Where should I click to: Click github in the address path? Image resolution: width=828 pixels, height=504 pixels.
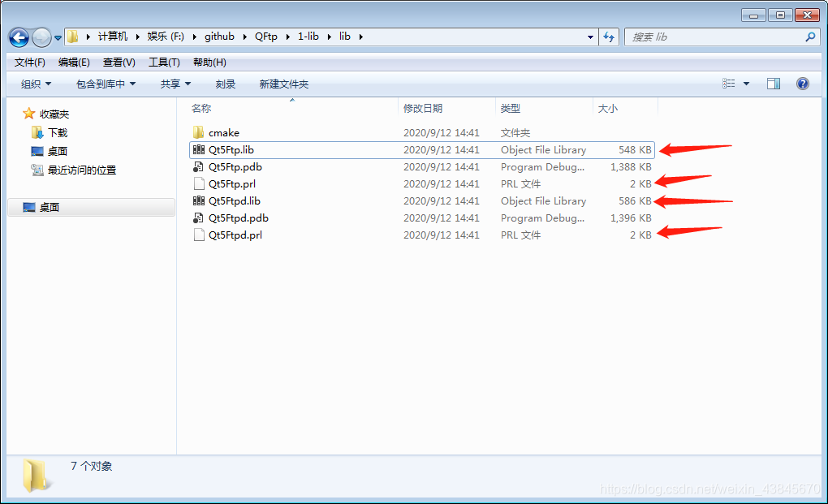(x=219, y=37)
